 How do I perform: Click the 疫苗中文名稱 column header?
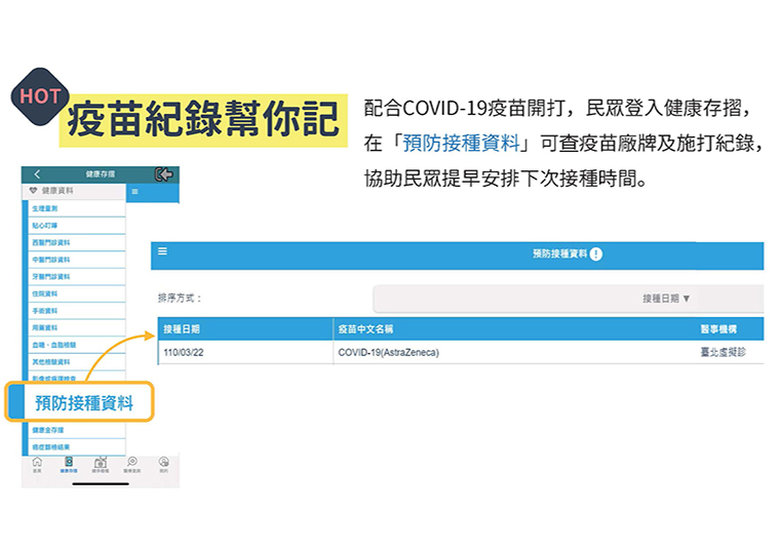pyautogui.click(x=365, y=328)
